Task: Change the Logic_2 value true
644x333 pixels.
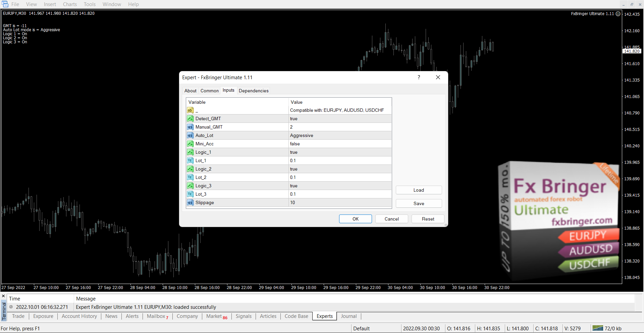Action: point(340,169)
